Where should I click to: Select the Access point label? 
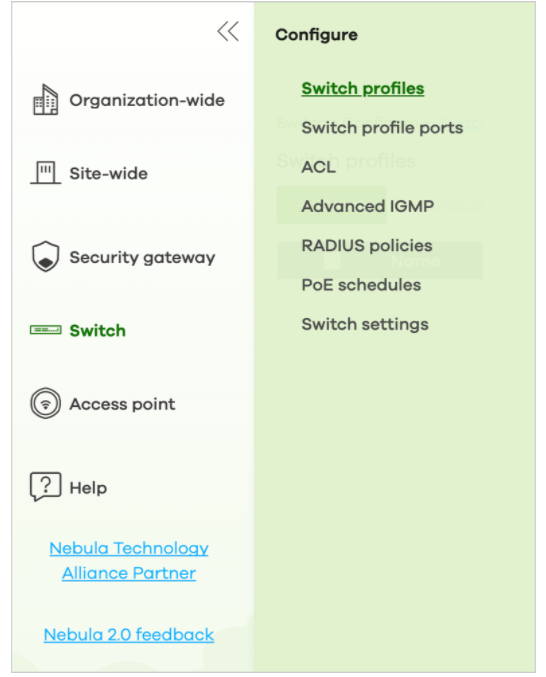(x=122, y=404)
